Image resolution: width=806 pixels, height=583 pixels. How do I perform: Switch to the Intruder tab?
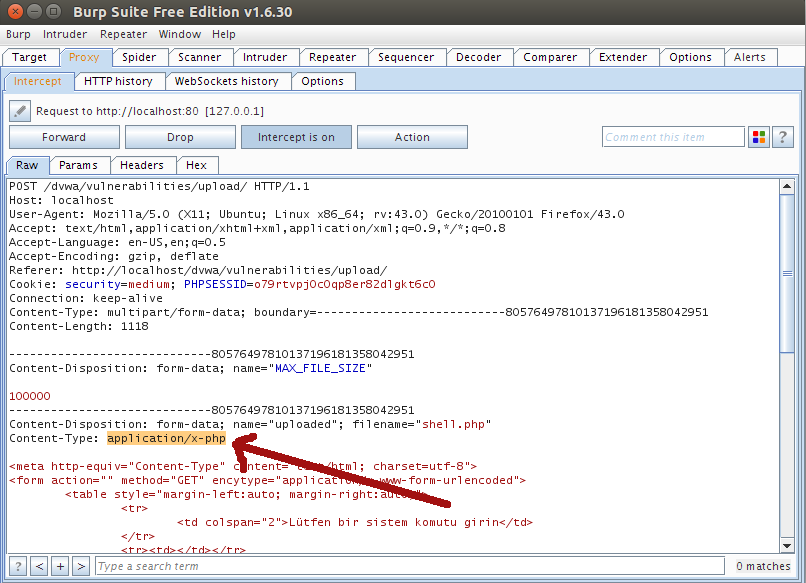(265, 57)
